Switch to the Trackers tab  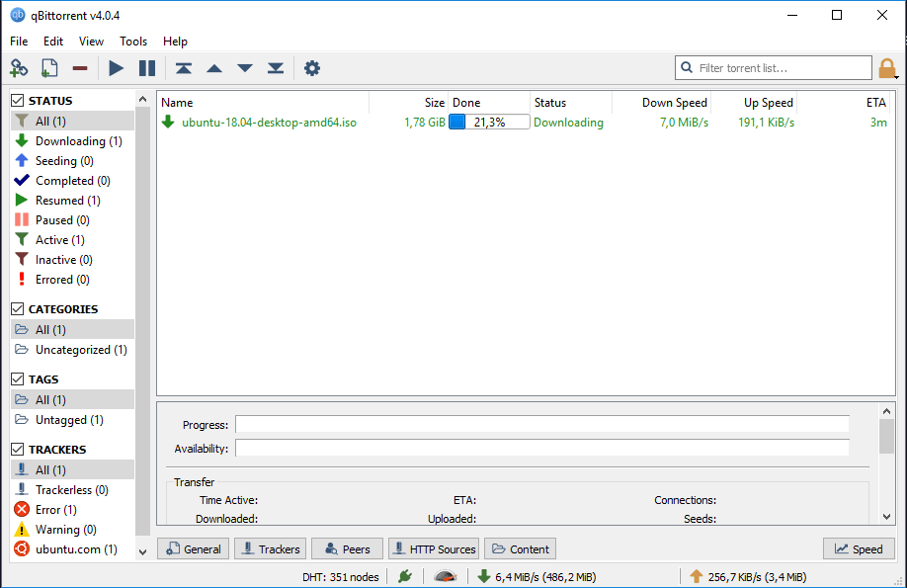point(270,548)
